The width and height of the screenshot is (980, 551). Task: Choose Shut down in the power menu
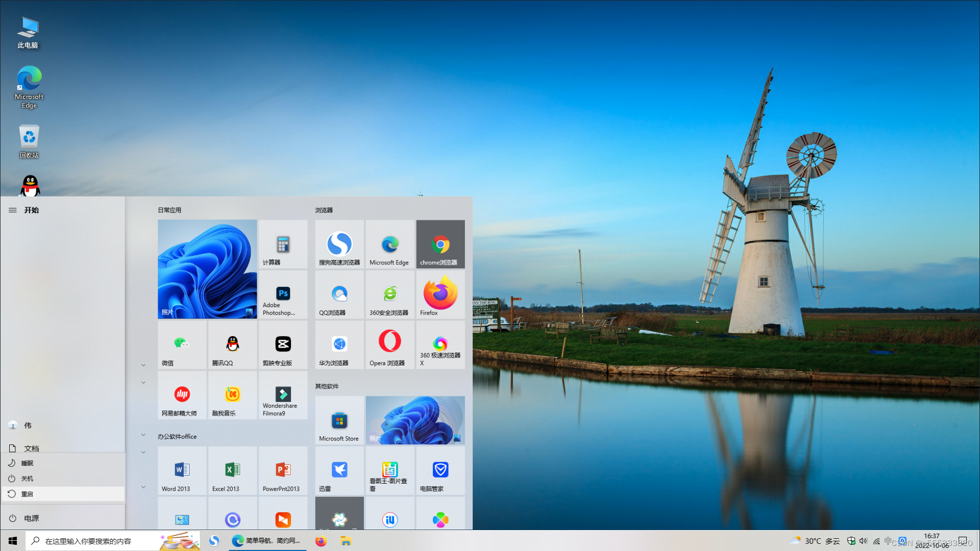click(x=28, y=479)
